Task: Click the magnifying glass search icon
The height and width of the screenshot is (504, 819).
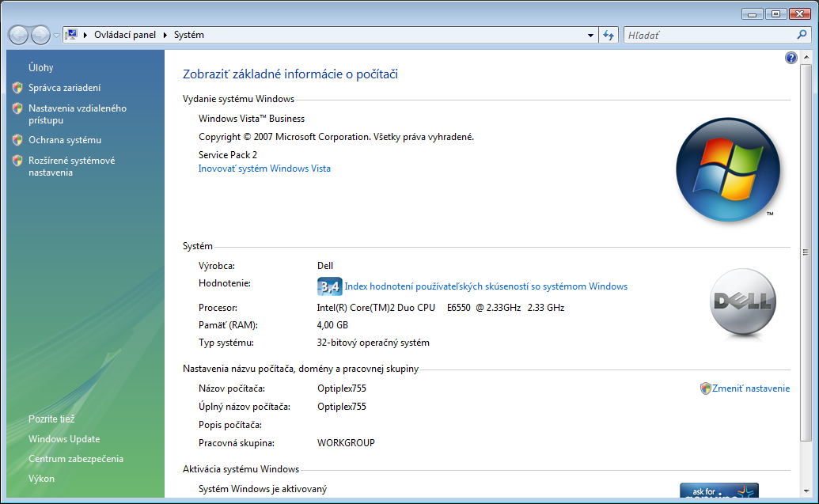Action: [802, 35]
